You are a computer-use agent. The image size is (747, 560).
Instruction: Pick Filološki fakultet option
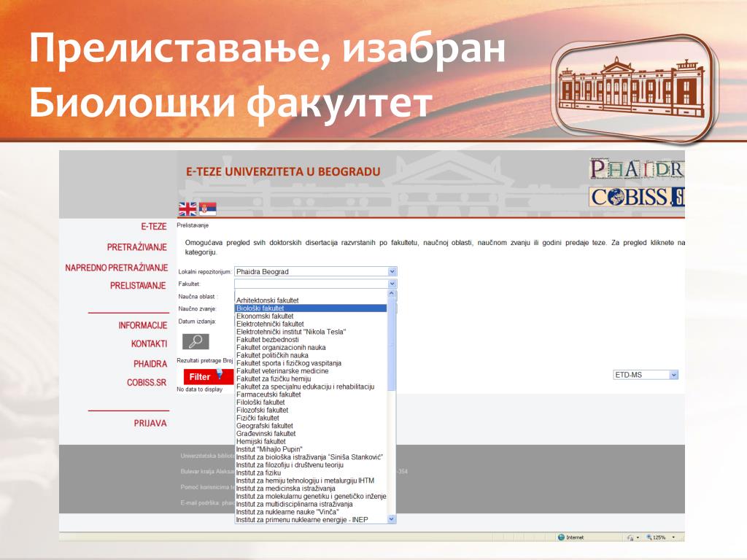pyautogui.click(x=311, y=402)
